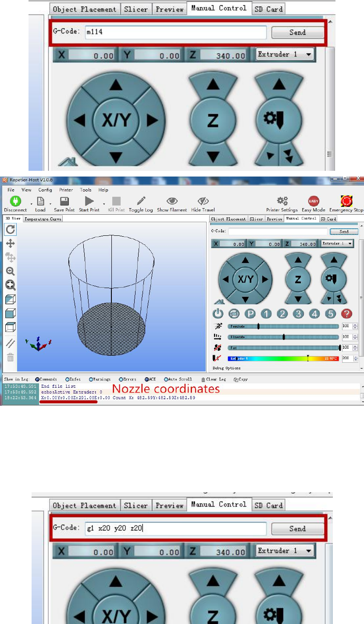The width and height of the screenshot is (364, 624).
Task: Toggle Warnings filter in Show in Log
Action: 100,379
